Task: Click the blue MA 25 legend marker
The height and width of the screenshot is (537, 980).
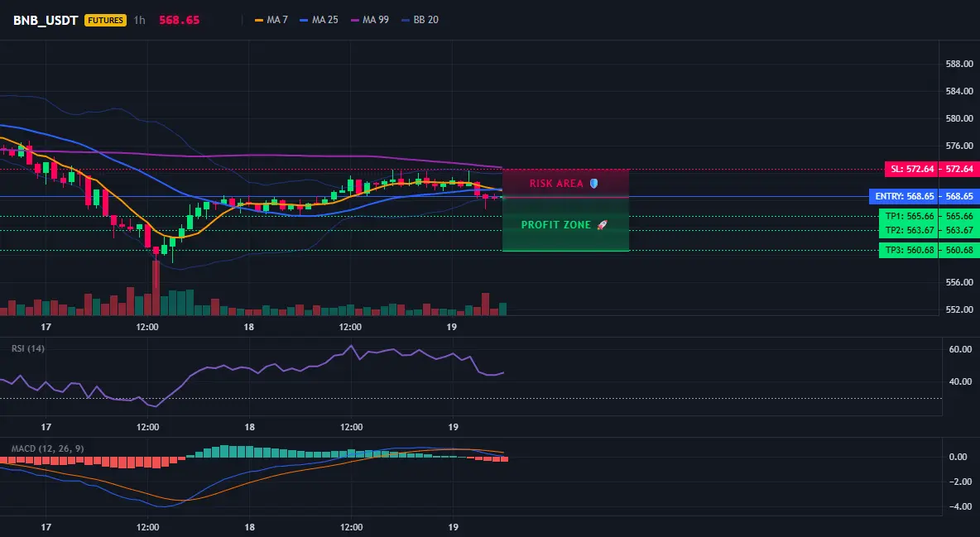Action: point(304,20)
